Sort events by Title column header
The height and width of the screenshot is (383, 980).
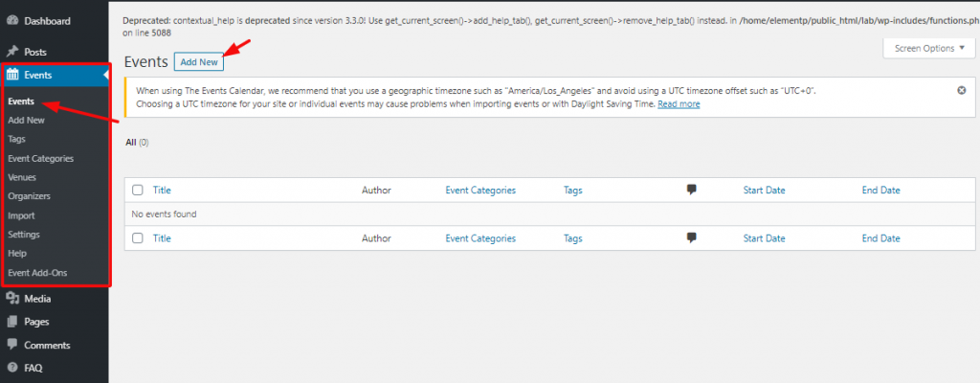coord(162,191)
